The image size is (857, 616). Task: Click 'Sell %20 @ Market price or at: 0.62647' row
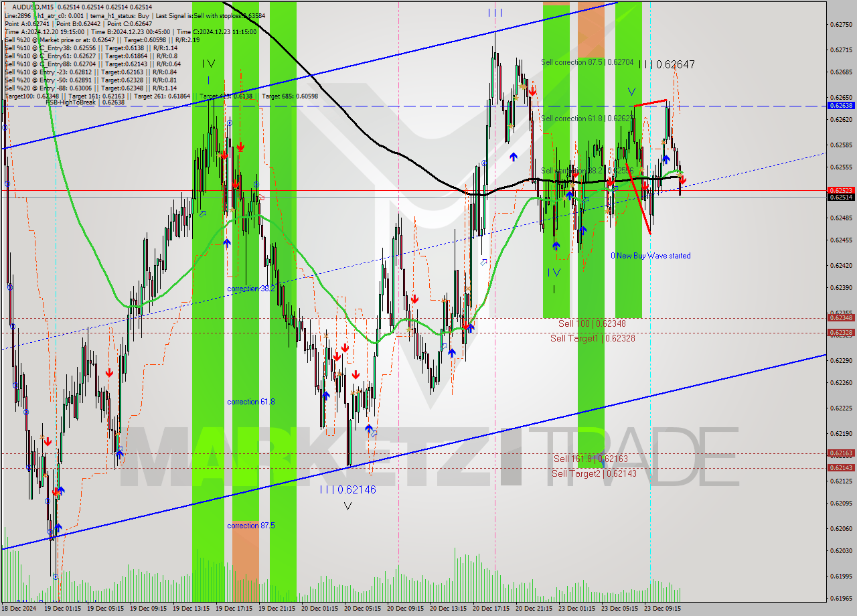pos(102,40)
